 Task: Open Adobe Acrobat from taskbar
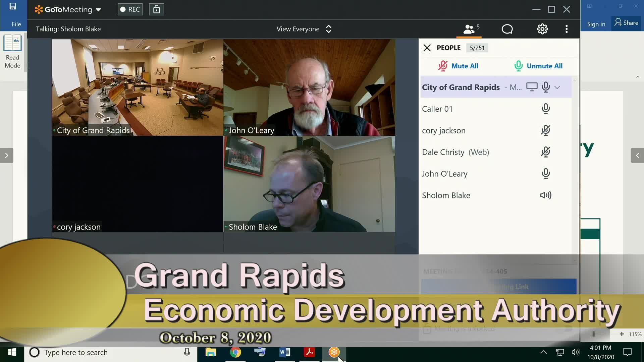tap(309, 352)
